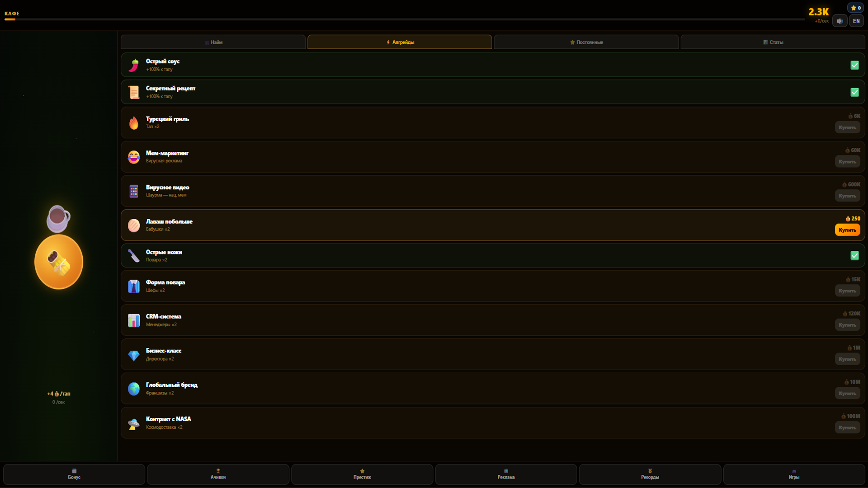Screen dimensions: 868x488
Task: Click Купить for CRM-система
Action: point(847,325)
